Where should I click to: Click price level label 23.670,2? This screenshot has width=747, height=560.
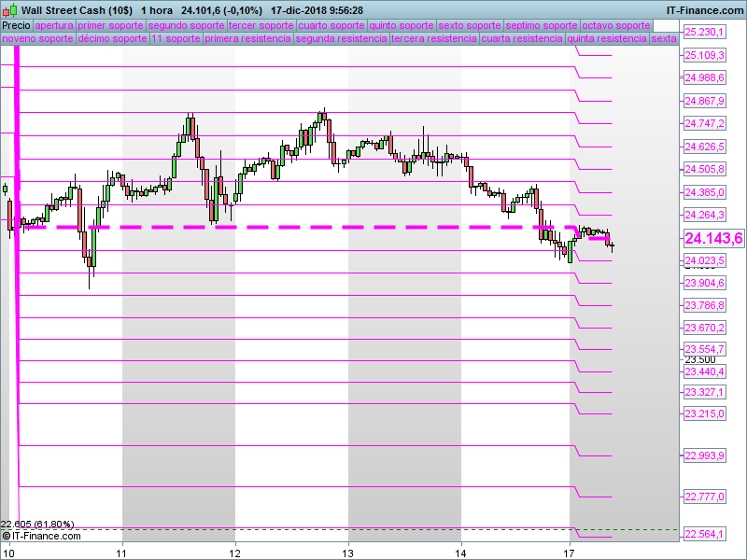click(705, 328)
